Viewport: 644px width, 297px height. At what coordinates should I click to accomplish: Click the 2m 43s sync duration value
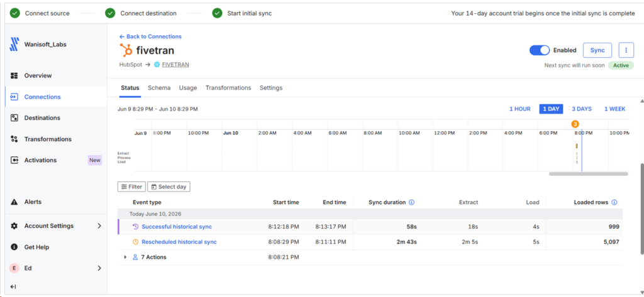(407, 242)
